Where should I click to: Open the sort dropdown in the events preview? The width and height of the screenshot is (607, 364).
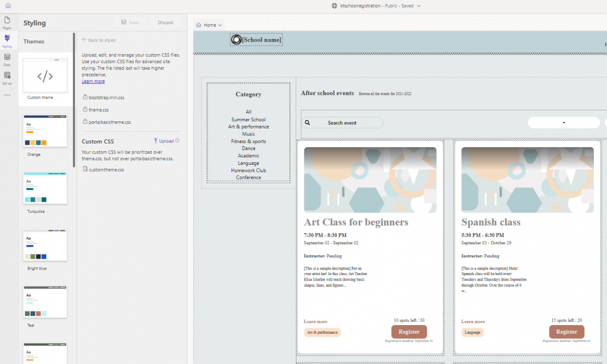pyautogui.click(x=563, y=122)
